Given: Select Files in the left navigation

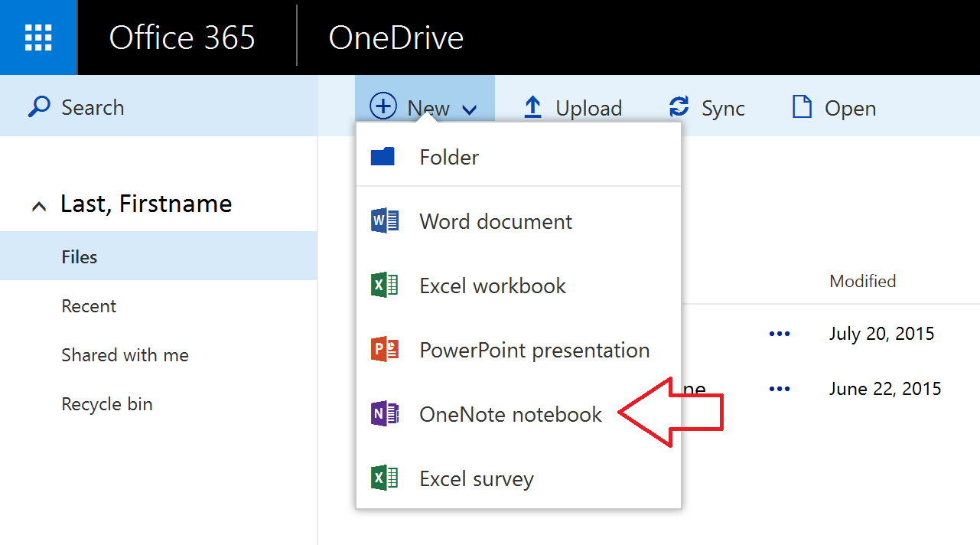Looking at the screenshot, I should point(158,256).
